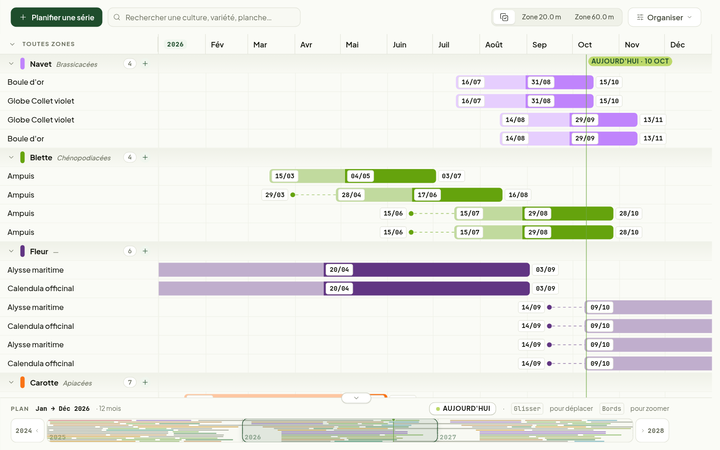
Task: Add a series to Carotte with plus icon
Action: [145, 382]
